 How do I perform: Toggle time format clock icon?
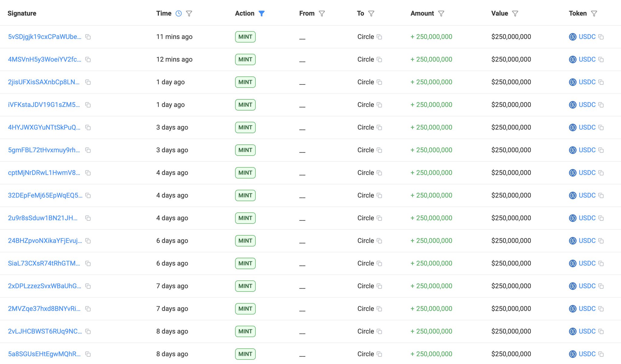click(179, 13)
